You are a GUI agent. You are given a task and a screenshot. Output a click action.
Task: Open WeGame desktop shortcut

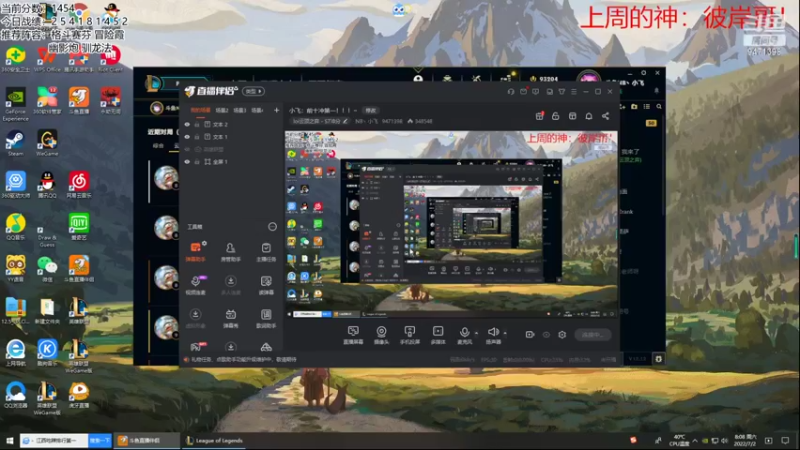[47, 142]
